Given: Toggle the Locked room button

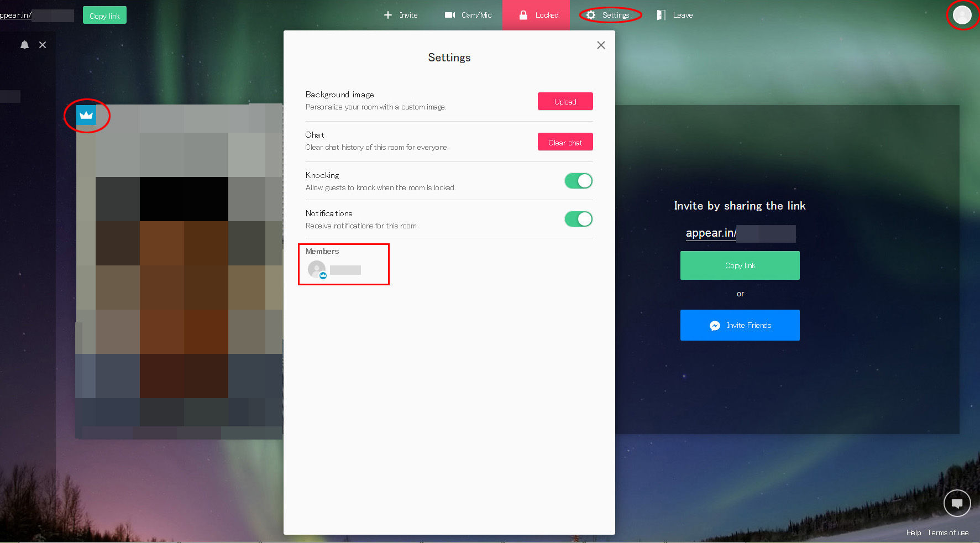Looking at the screenshot, I should coord(536,15).
